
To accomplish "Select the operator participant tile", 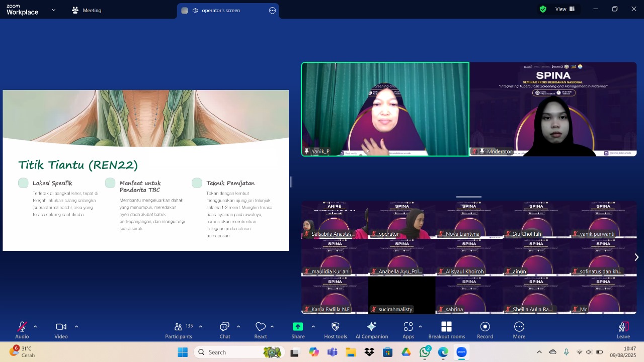I will tap(401, 220).
